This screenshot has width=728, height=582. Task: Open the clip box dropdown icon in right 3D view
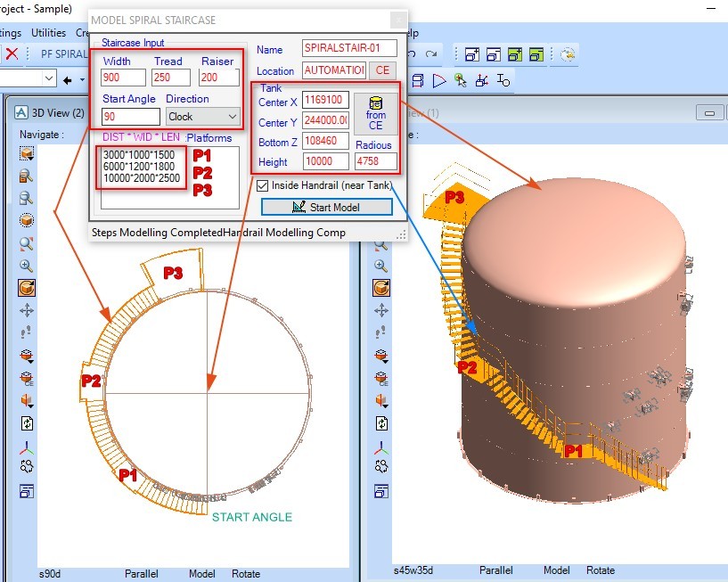point(381,356)
